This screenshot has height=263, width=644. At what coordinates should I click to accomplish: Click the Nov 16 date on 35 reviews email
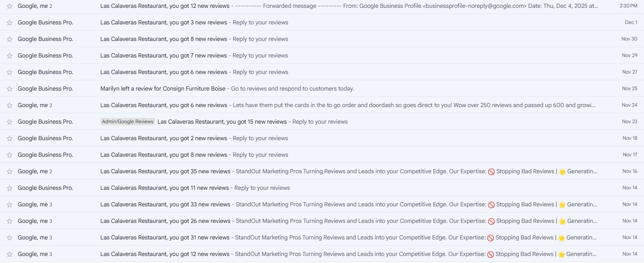coord(630,171)
